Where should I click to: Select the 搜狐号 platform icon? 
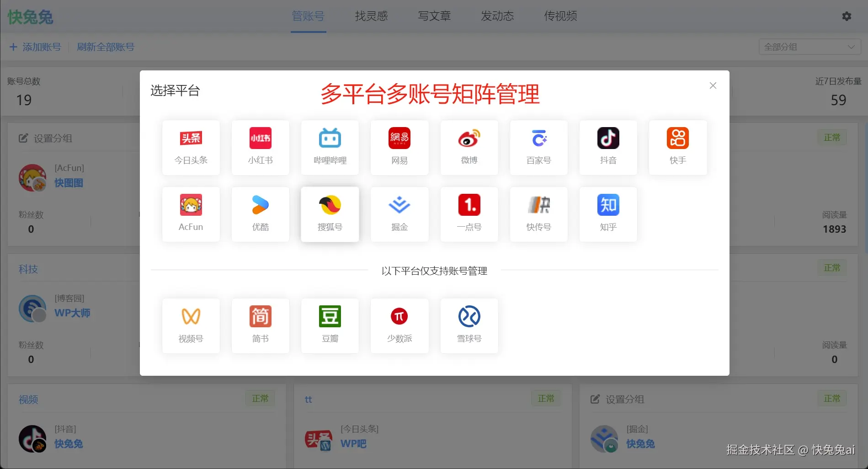tap(330, 214)
